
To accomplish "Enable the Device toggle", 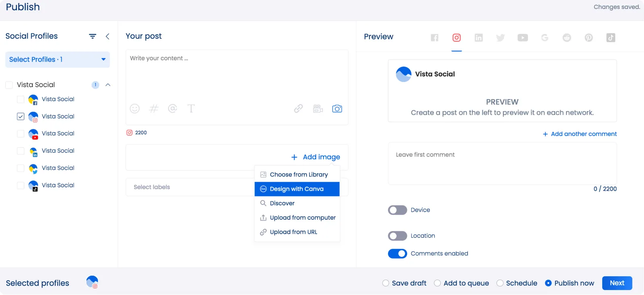I will click(397, 210).
